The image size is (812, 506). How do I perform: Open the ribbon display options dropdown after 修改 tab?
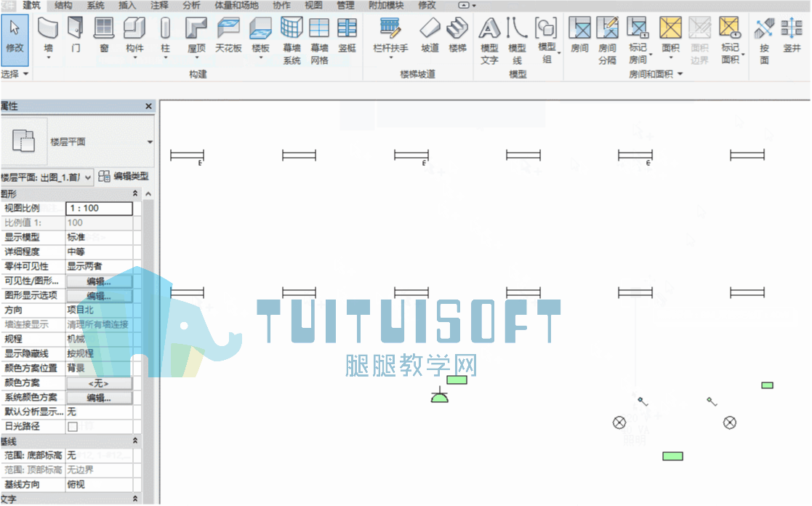click(467, 5)
